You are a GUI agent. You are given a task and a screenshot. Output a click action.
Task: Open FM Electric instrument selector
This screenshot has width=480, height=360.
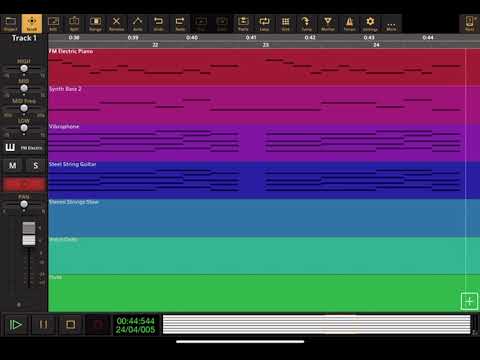[31, 148]
